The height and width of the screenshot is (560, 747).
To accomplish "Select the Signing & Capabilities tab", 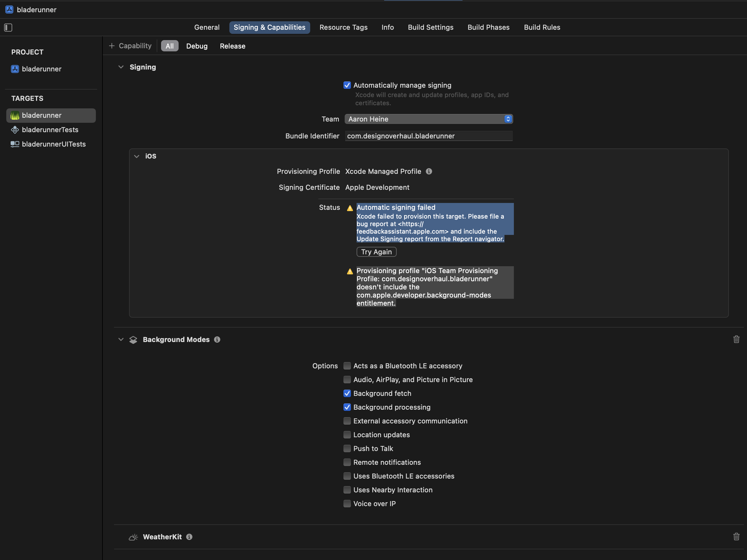I will pyautogui.click(x=269, y=27).
